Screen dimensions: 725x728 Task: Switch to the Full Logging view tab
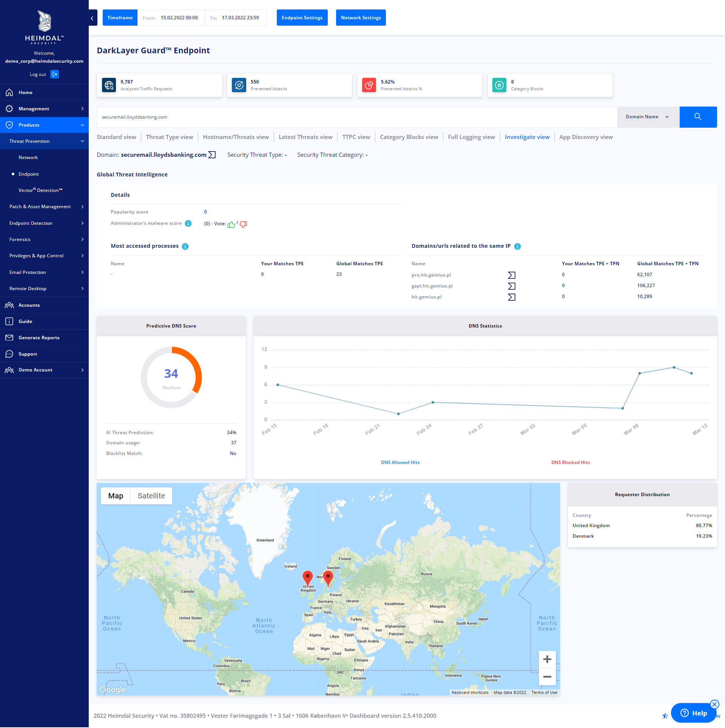tap(472, 137)
